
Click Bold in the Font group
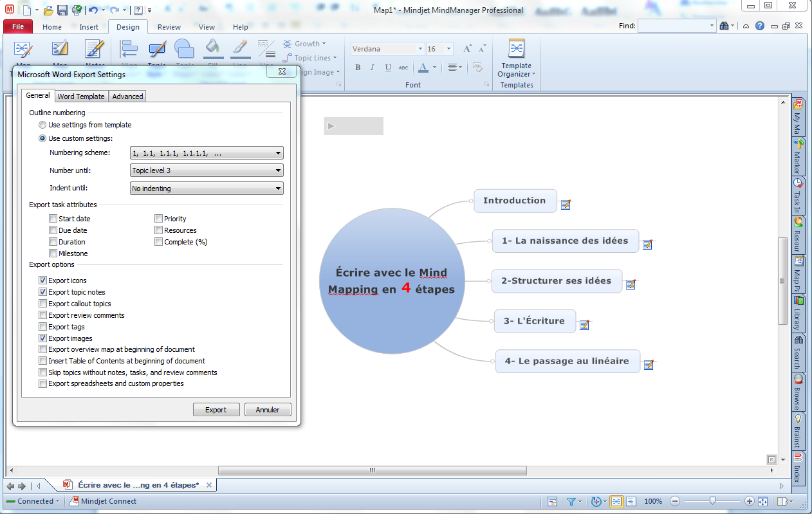(x=358, y=68)
